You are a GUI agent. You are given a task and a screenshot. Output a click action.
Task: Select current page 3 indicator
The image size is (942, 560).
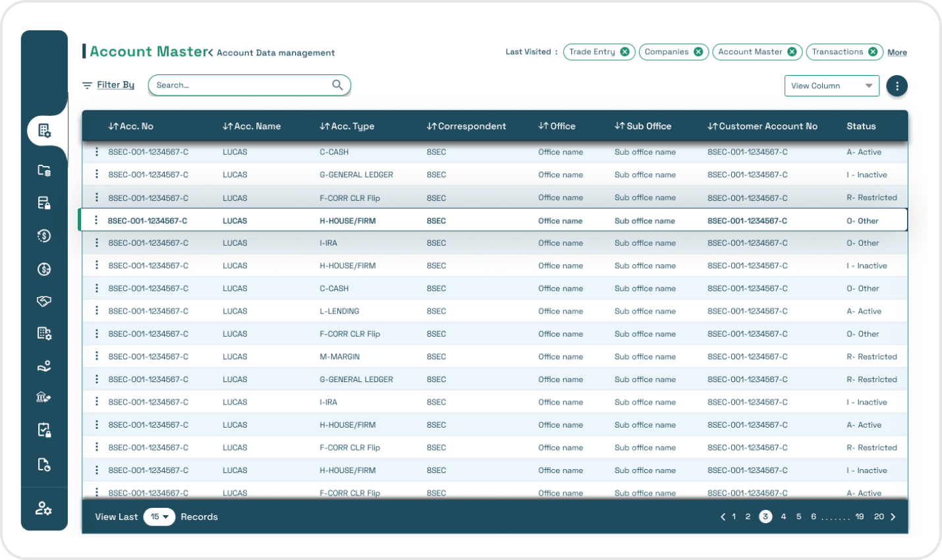pyautogui.click(x=765, y=517)
